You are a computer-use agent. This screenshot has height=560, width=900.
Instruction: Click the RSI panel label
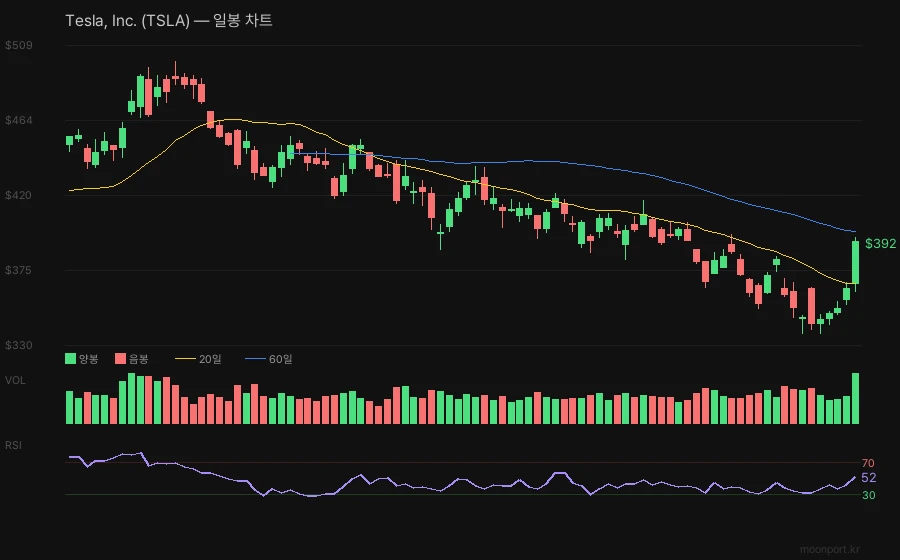click(x=14, y=444)
